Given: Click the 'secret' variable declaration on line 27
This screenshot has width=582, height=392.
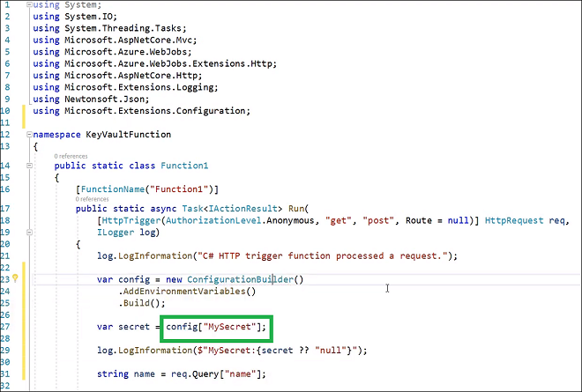Looking at the screenshot, I should [x=134, y=327].
